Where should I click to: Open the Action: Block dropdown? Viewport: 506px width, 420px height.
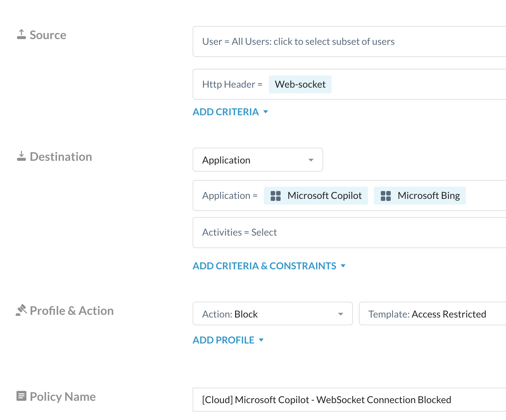(273, 314)
